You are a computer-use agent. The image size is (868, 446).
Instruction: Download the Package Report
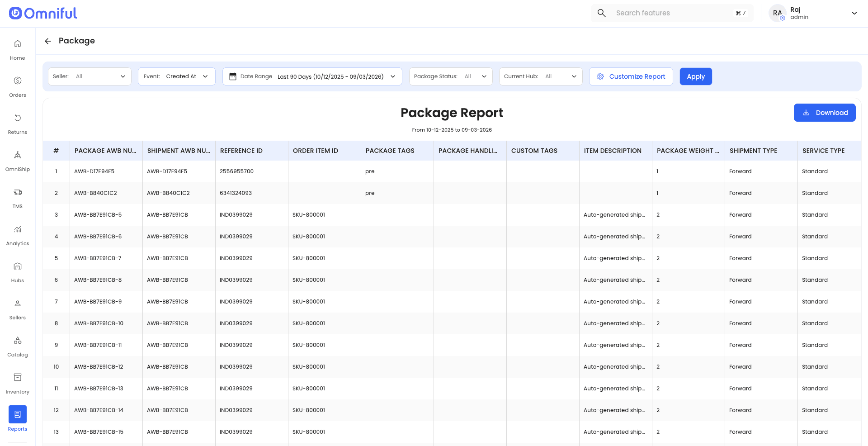(824, 113)
